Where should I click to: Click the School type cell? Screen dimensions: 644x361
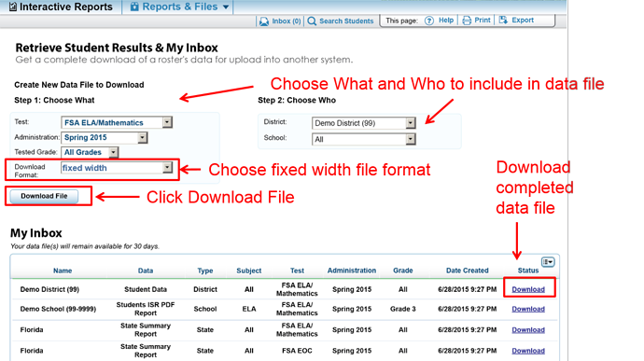coord(205,310)
